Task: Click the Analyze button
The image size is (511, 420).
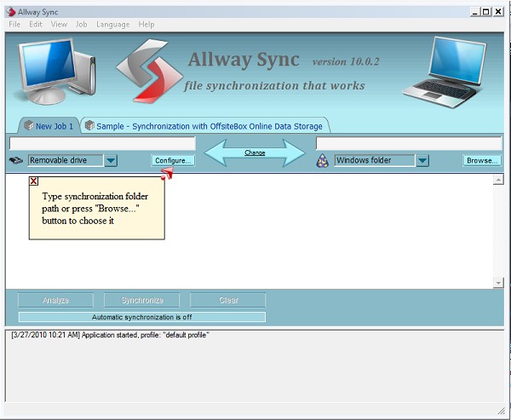Action: coord(55,300)
